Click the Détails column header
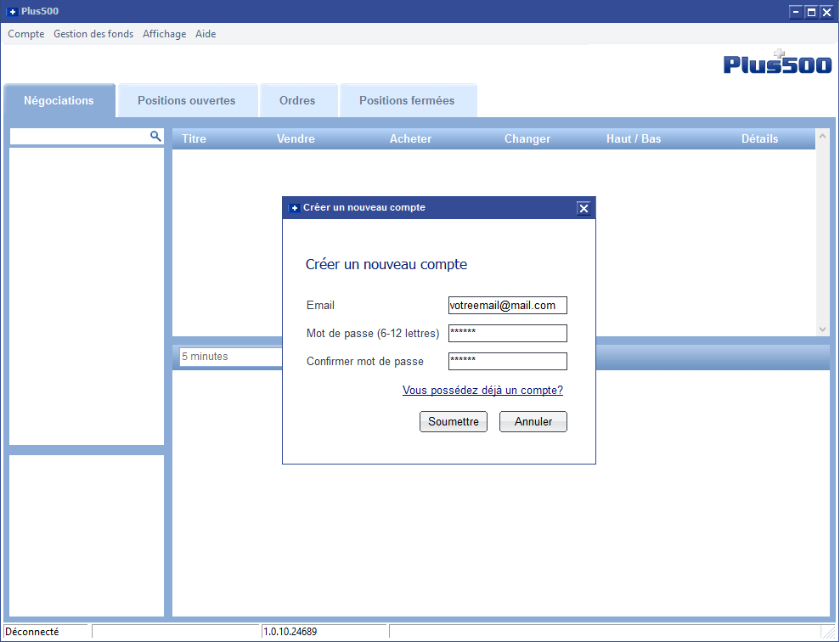The image size is (840, 642). [759, 138]
